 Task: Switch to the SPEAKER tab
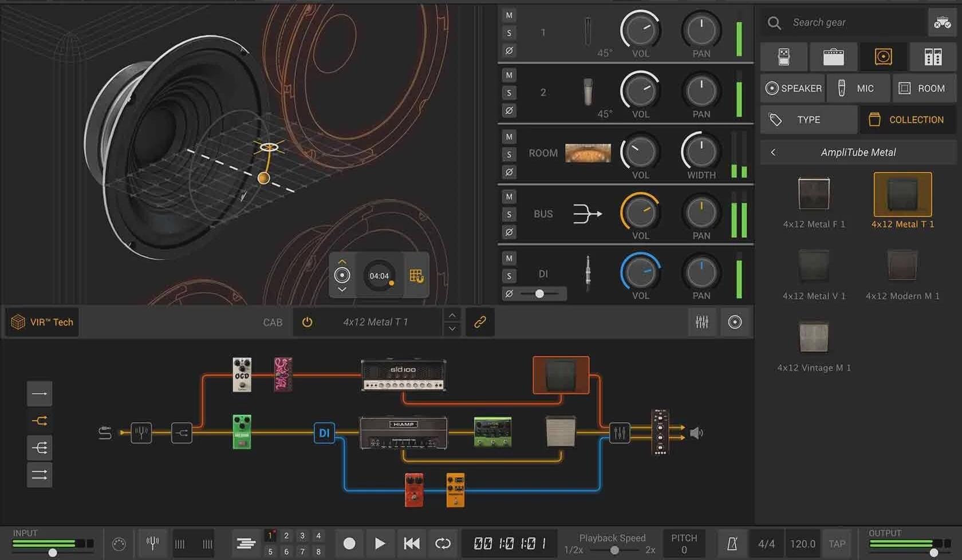pos(793,88)
